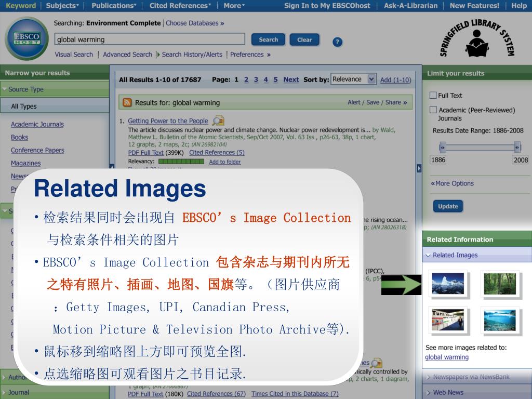Open Choose Databases link

click(x=195, y=23)
